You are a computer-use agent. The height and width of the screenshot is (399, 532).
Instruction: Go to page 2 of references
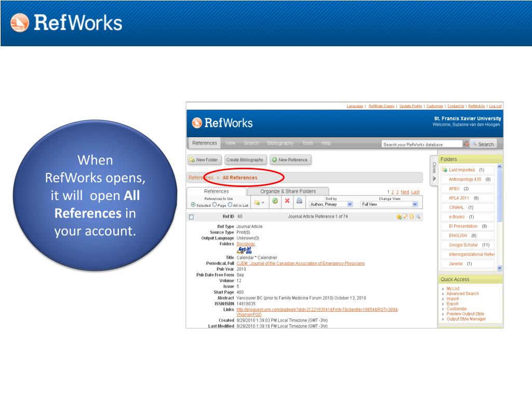(x=393, y=192)
